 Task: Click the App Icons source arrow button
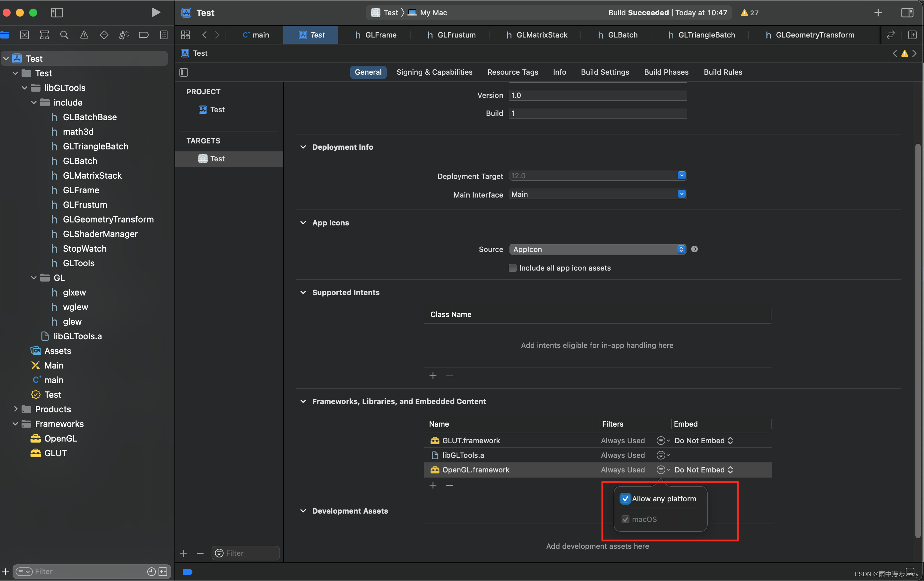(694, 249)
